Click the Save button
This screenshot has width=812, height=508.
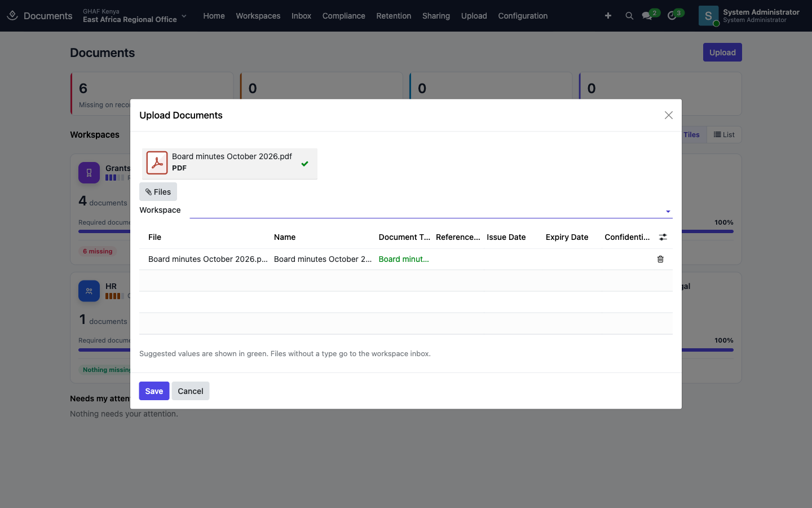[x=154, y=391]
